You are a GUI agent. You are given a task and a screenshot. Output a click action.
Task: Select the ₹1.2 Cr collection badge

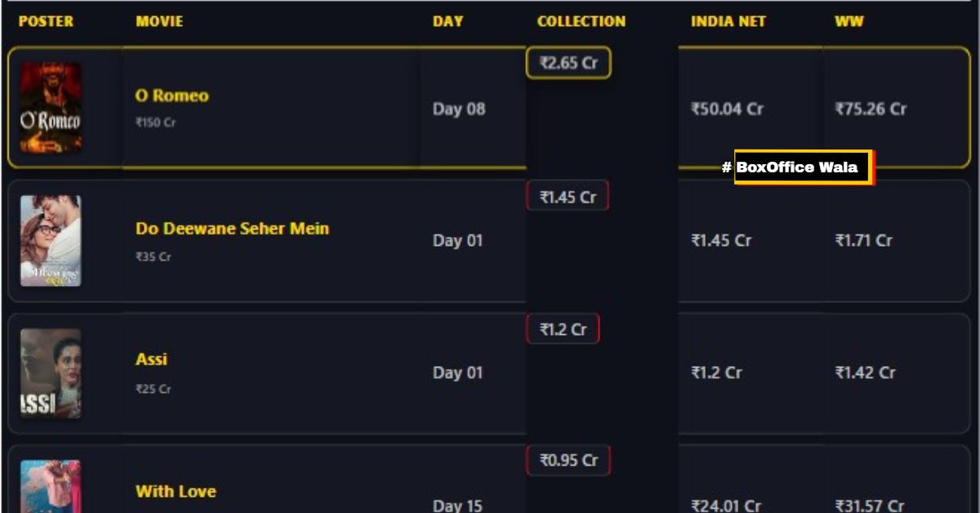pyautogui.click(x=563, y=329)
